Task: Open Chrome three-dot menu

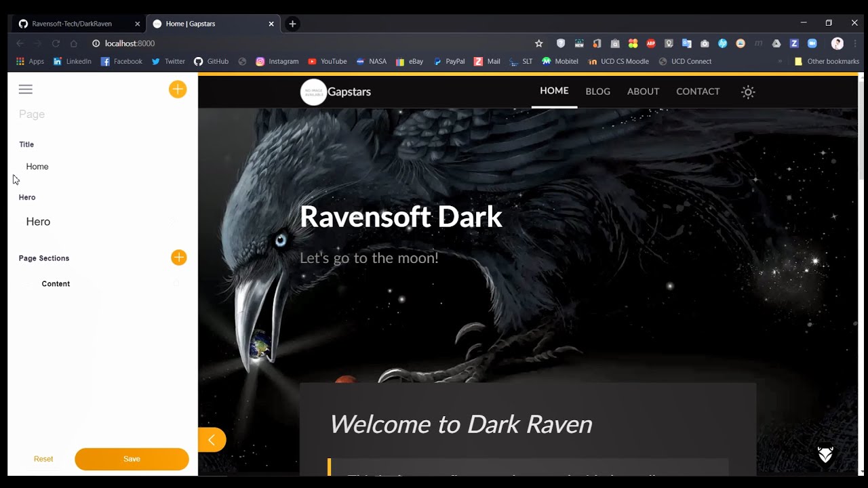Action: pos(855,43)
